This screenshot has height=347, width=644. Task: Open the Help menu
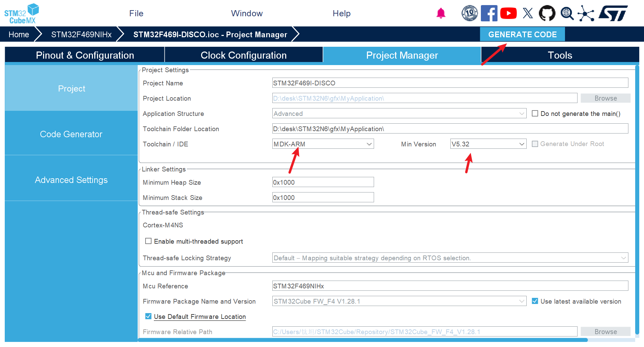(x=341, y=13)
